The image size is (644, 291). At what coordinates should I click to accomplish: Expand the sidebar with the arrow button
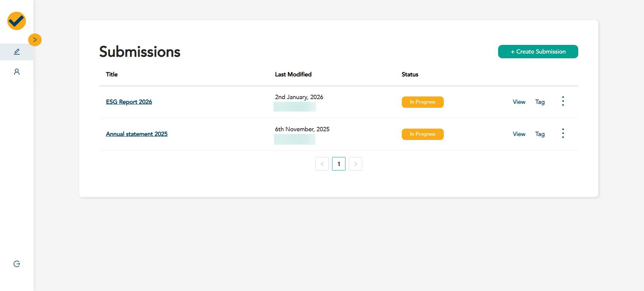[35, 40]
